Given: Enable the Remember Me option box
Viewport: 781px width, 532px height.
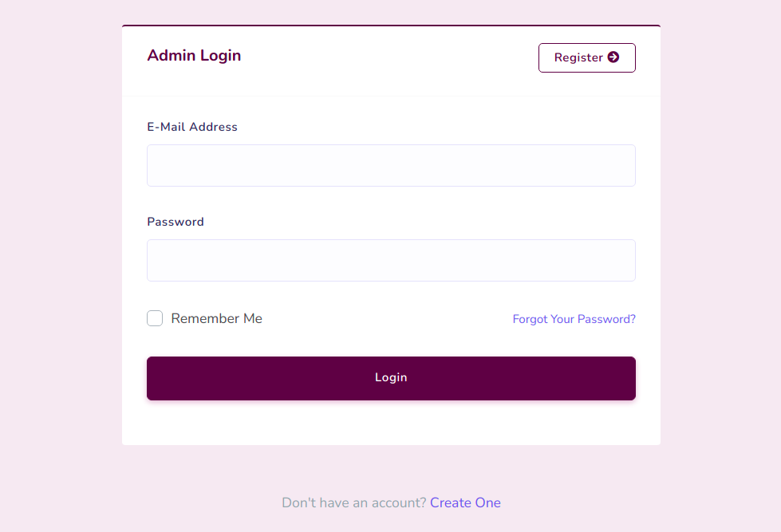Looking at the screenshot, I should click(x=155, y=318).
